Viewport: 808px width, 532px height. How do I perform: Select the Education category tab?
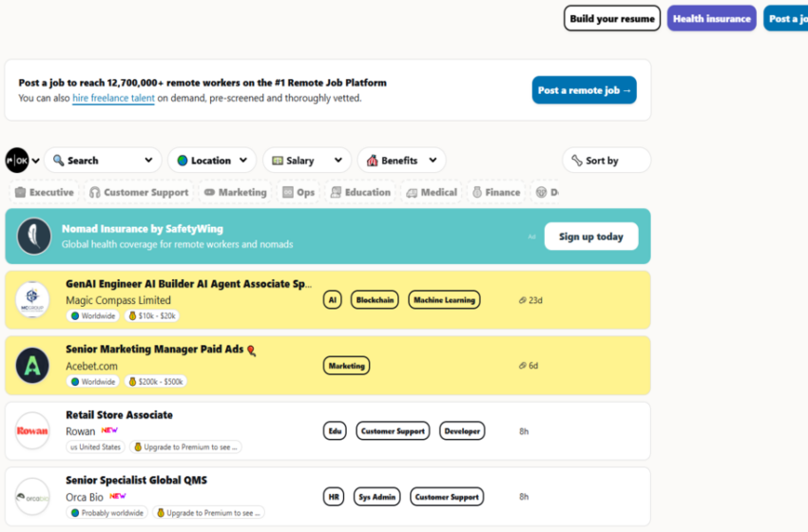pos(360,192)
